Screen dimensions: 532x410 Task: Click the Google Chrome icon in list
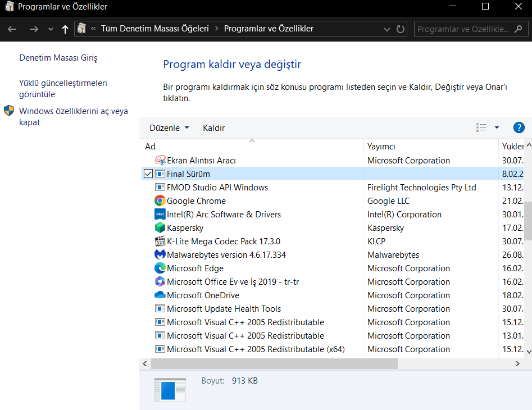[160, 201]
